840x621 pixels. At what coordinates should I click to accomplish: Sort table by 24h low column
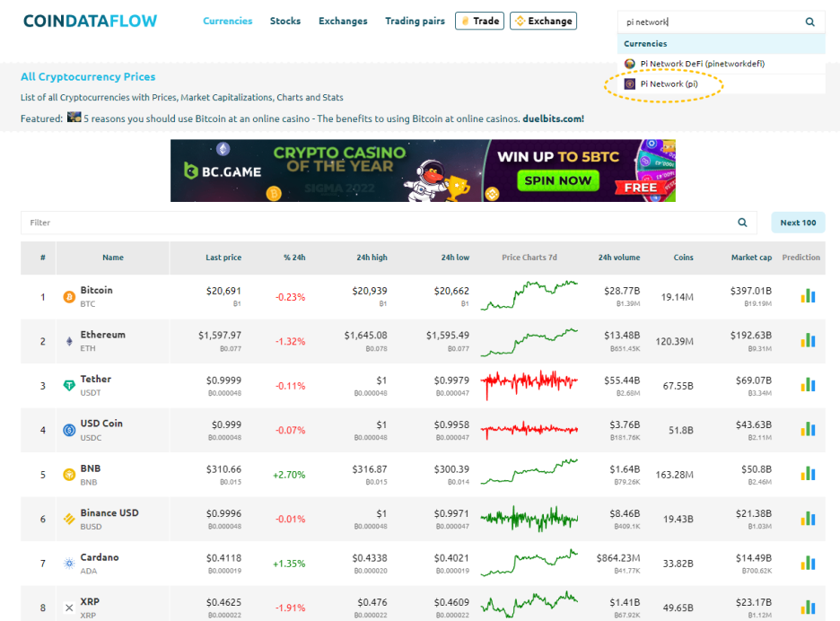[x=455, y=258]
